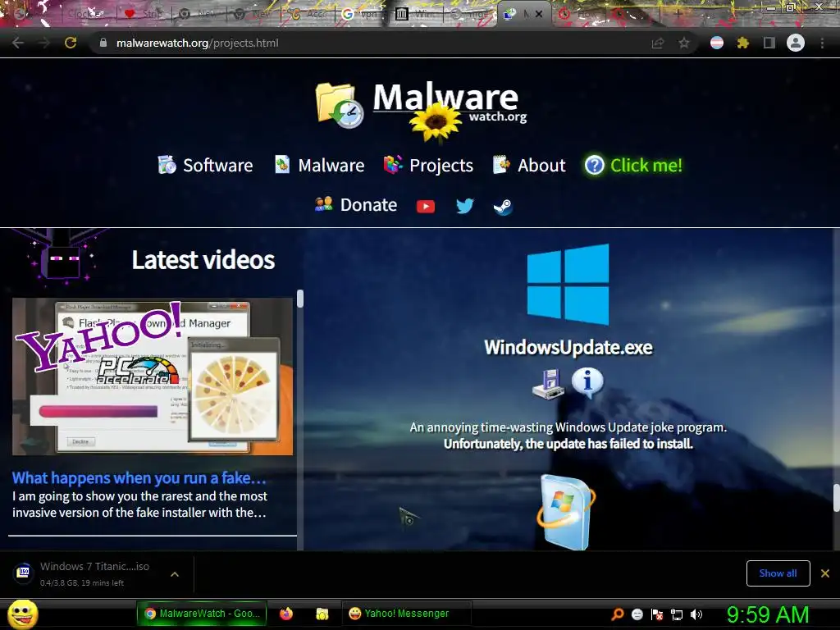Click the page vertical scrollbar thumb
The image size is (840, 630).
pyautogui.click(x=836, y=498)
